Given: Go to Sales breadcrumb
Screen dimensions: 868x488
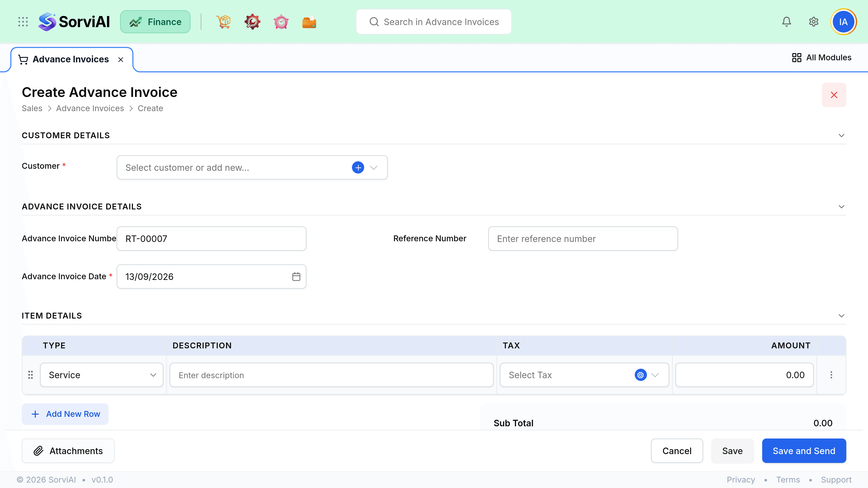Looking at the screenshot, I should pos(32,108).
